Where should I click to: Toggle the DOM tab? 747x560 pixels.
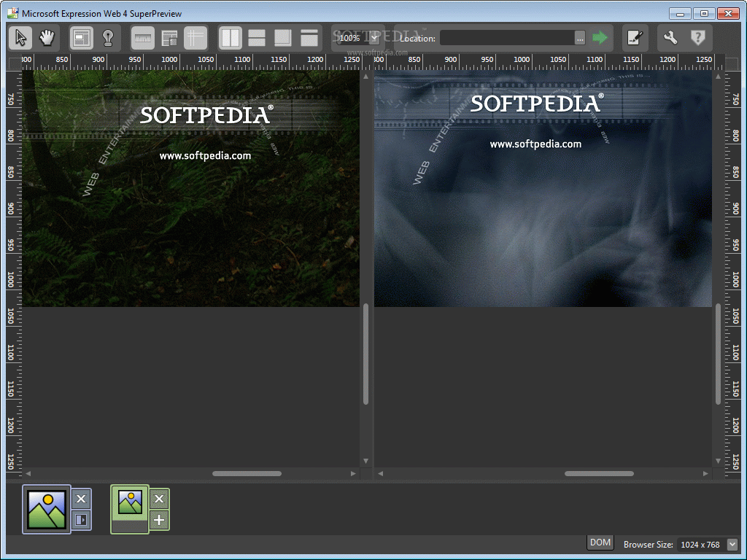click(x=600, y=542)
